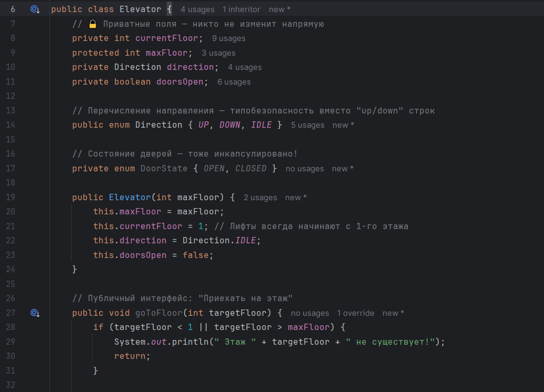Click line number 19 in the gutter

pos(11,197)
